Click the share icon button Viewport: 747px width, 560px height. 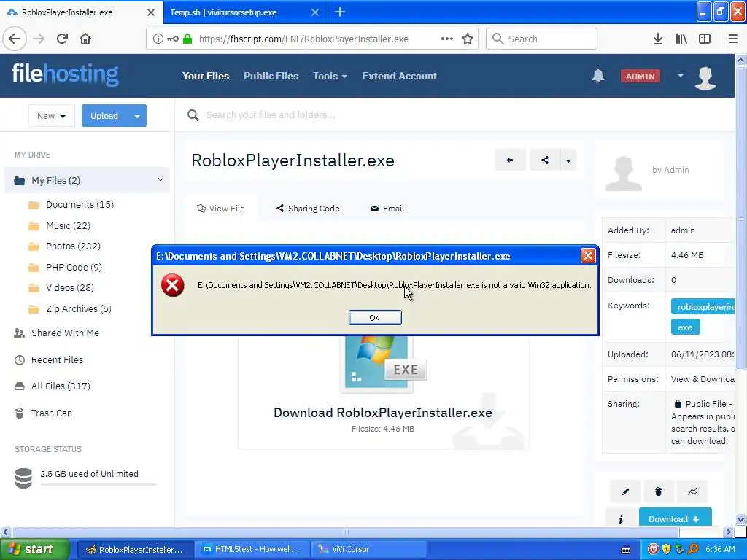tap(545, 160)
